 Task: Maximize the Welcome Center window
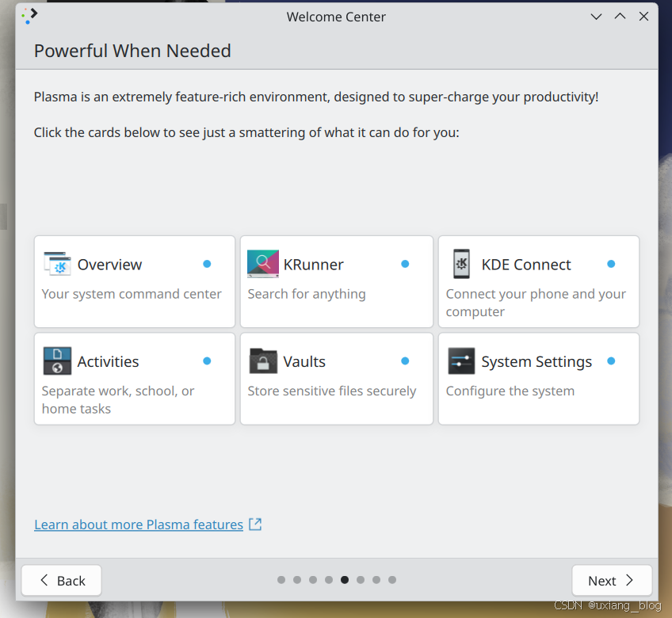pyautogui.click(x=620, y=17)
